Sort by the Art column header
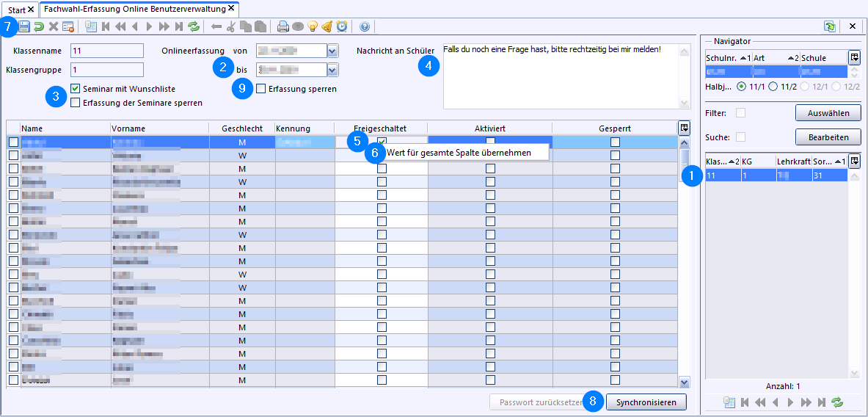This screenshot has width=868, height=417. click(x=776, y=57)
